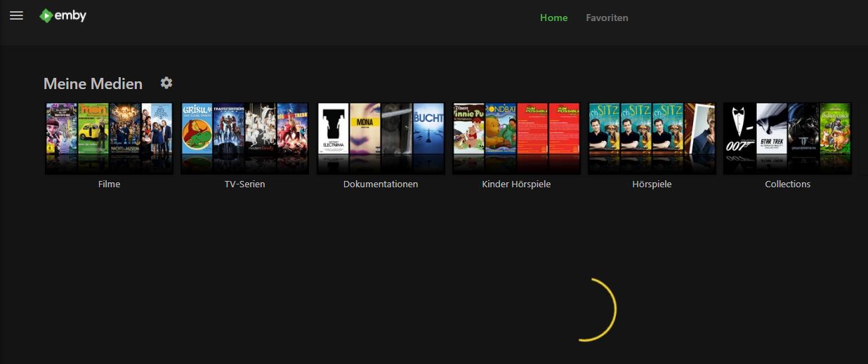
Task: Click the TV-Serien label
Action: 245,184
